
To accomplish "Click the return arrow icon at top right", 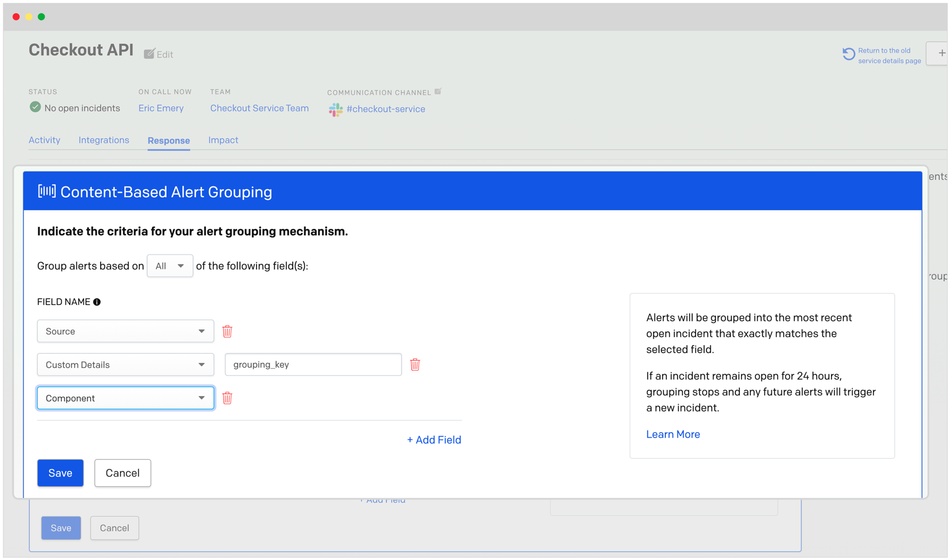I will click(848, 54).
